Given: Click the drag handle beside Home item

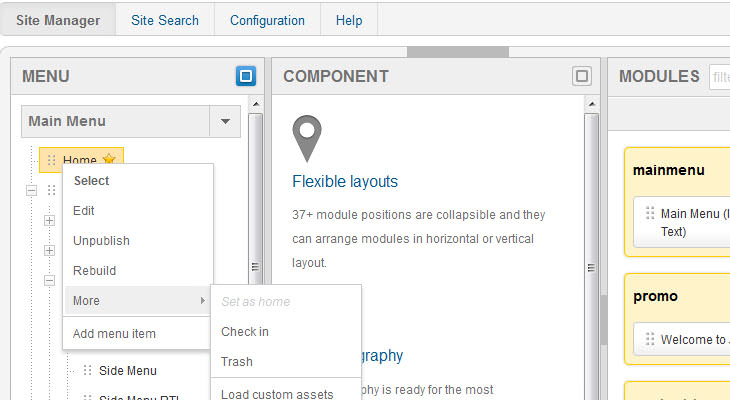Looking at the screenshot, I should 50,160.
